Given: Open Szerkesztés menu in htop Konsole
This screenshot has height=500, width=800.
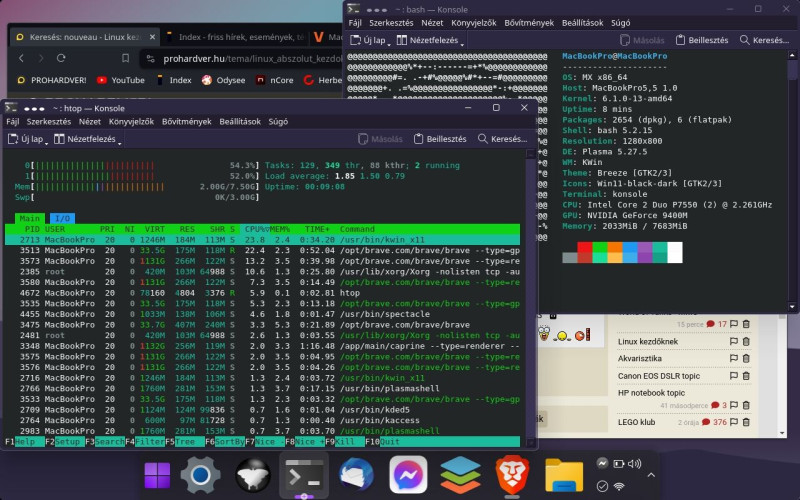Looking at the screenshot, I should click(48, 121).
